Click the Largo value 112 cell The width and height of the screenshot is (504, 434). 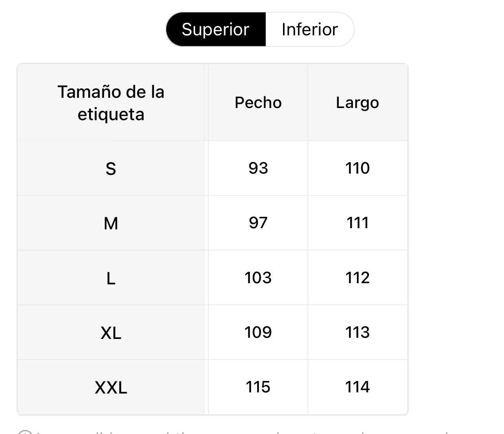(x=357, y=278)
